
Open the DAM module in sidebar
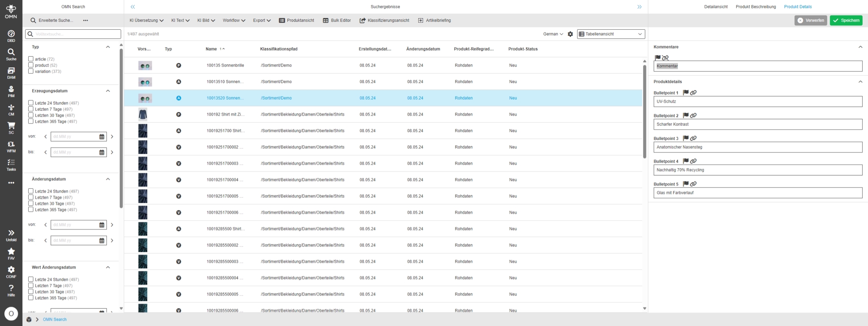point(11,73)
